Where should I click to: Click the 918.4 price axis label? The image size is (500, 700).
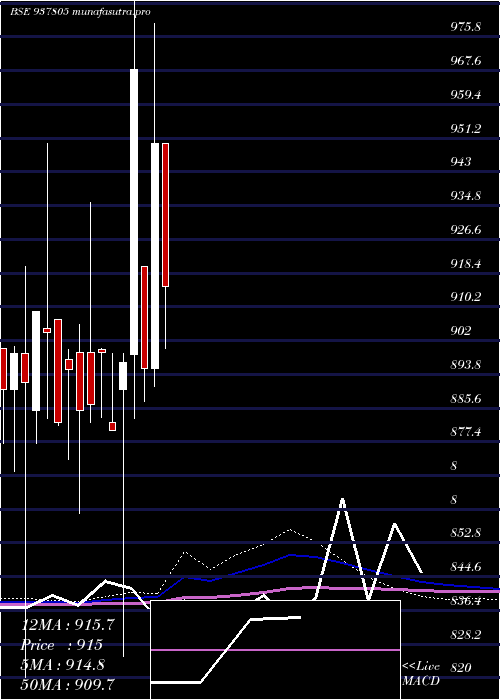pyautogui.click(x=466, y=263)
